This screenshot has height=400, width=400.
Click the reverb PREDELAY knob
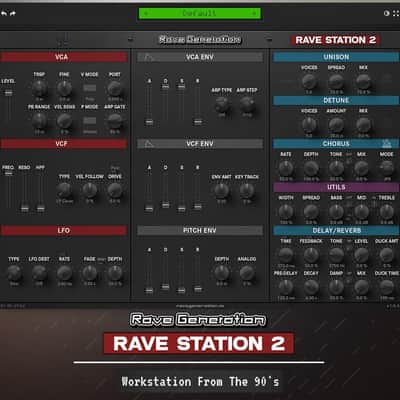click(x=286, y=287)
